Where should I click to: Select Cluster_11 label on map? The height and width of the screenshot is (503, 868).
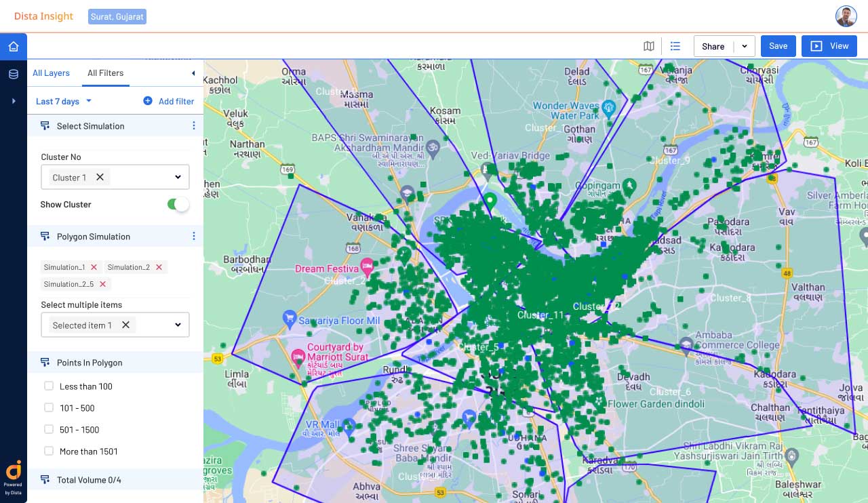(540, 315)
